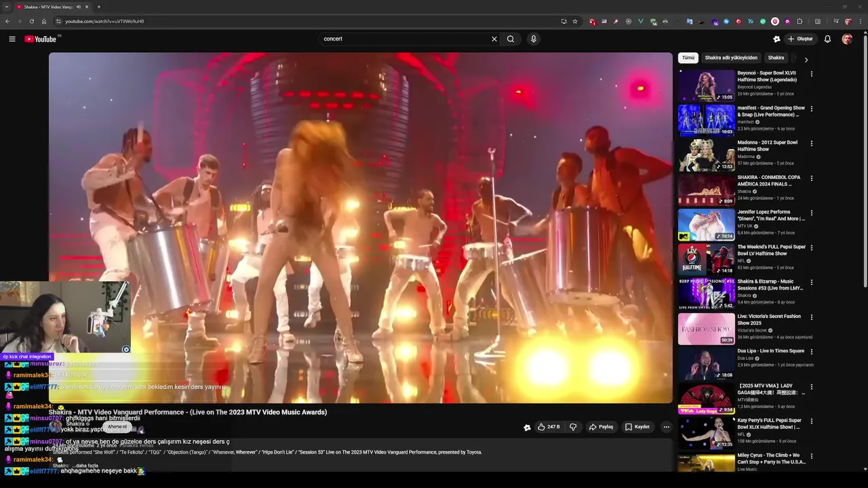Open menu for Dua Lipa Live In Times Square
The image size is (868, 488).
point(812,352)
